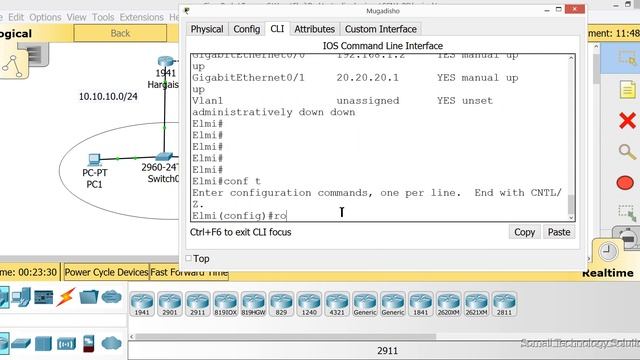Switch to the Physical tab

(x=207, y=29)
